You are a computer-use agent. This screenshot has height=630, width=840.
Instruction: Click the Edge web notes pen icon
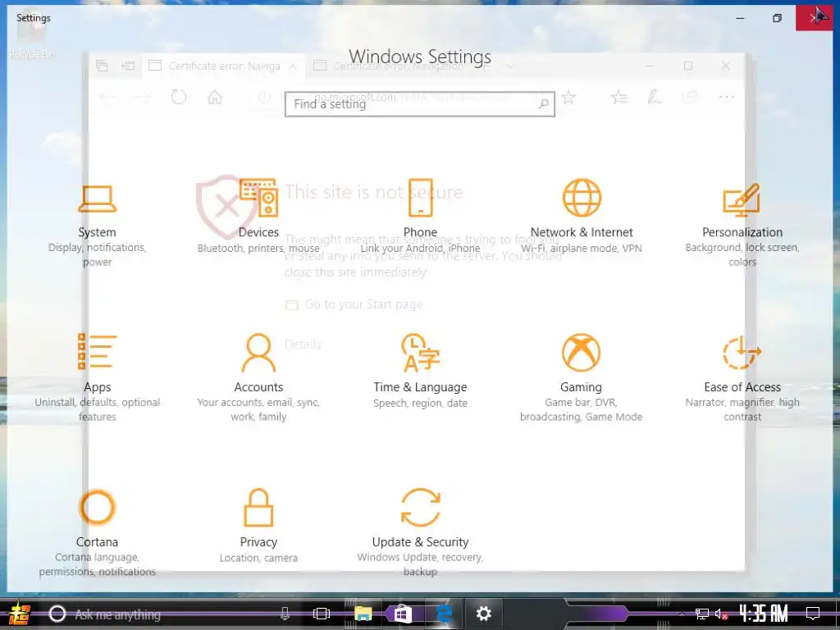coord(654,97)
